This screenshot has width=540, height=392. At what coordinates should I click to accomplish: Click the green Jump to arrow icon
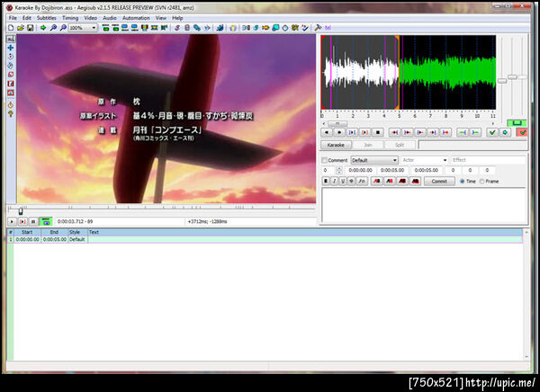[43, 28]
